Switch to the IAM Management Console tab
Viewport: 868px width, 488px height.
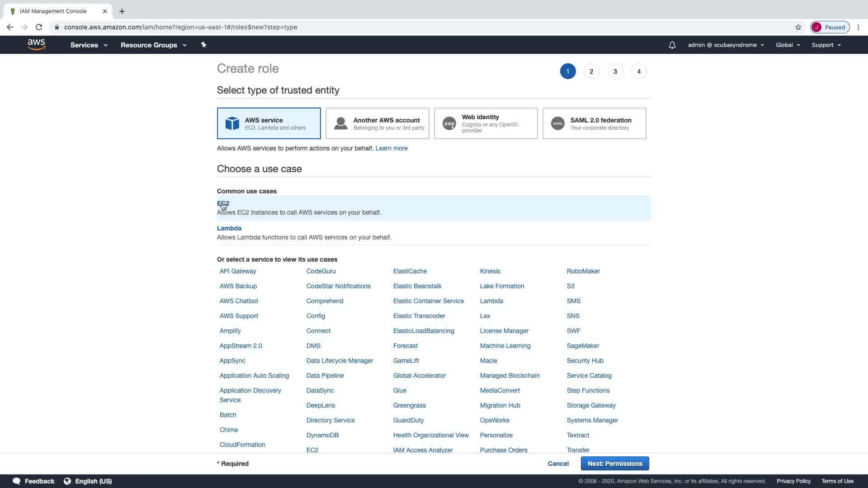53,11
